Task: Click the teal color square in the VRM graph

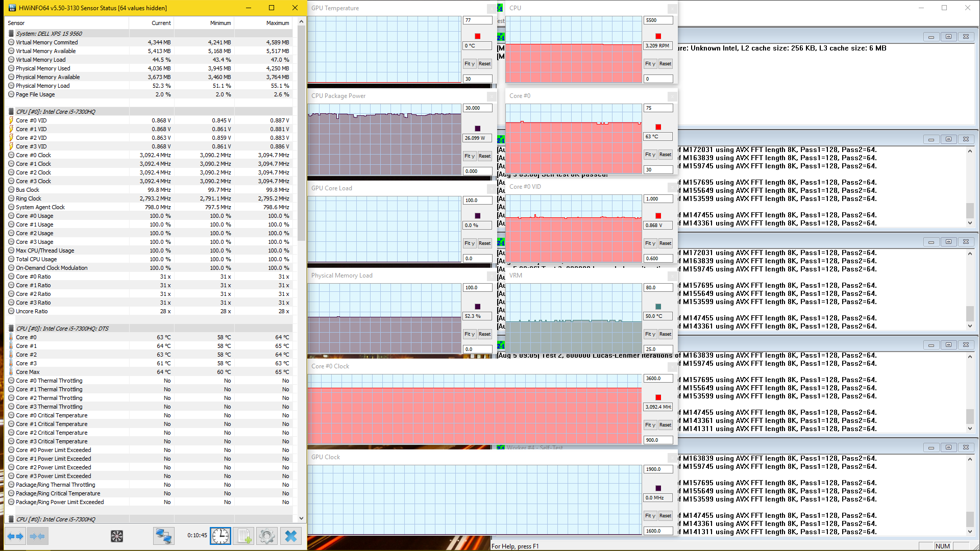Action: tap(658, 307)
